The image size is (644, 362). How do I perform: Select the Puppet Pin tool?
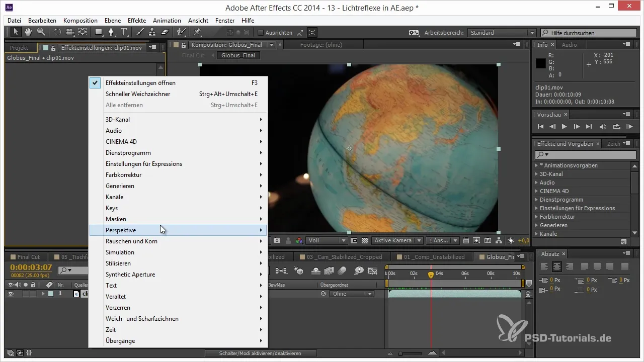click(197, 32)
